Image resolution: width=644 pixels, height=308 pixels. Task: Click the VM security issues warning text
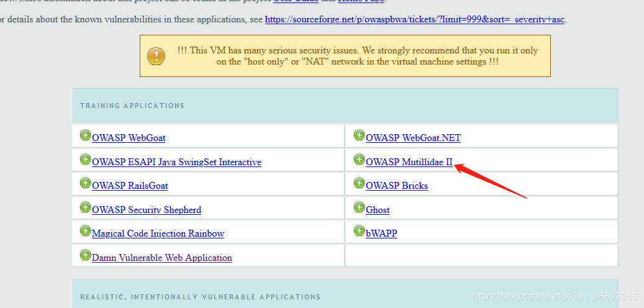358,57
